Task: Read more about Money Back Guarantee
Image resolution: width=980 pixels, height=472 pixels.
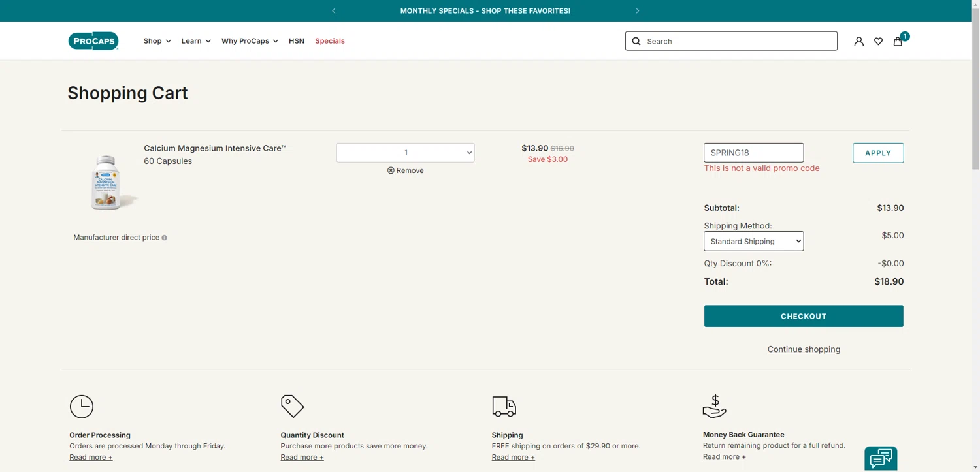Action: pyautogui.click(x=725, y=456)
